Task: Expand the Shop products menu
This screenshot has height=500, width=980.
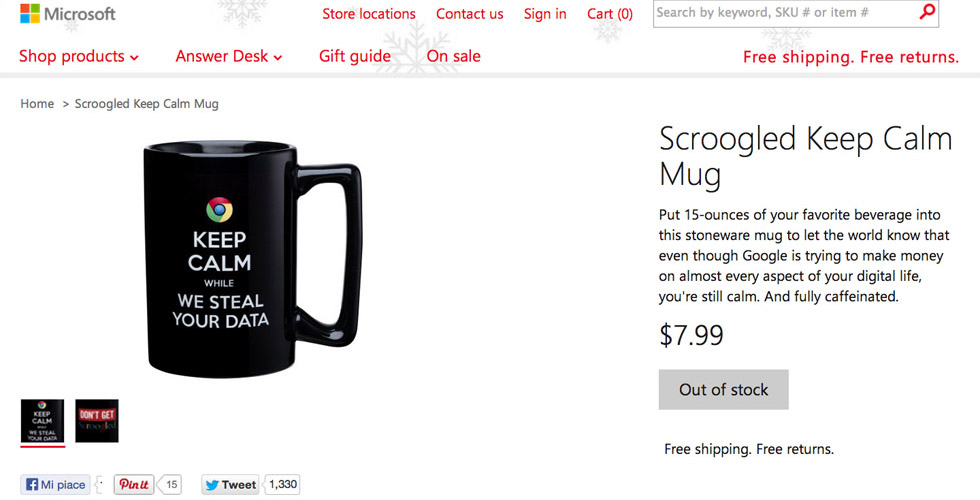Action: [x=79, y=56]
